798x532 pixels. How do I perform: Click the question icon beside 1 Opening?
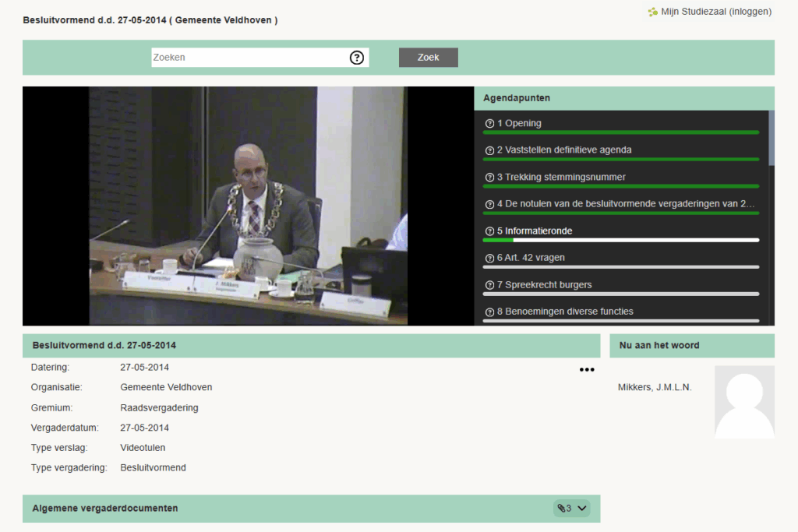point(489,124)
